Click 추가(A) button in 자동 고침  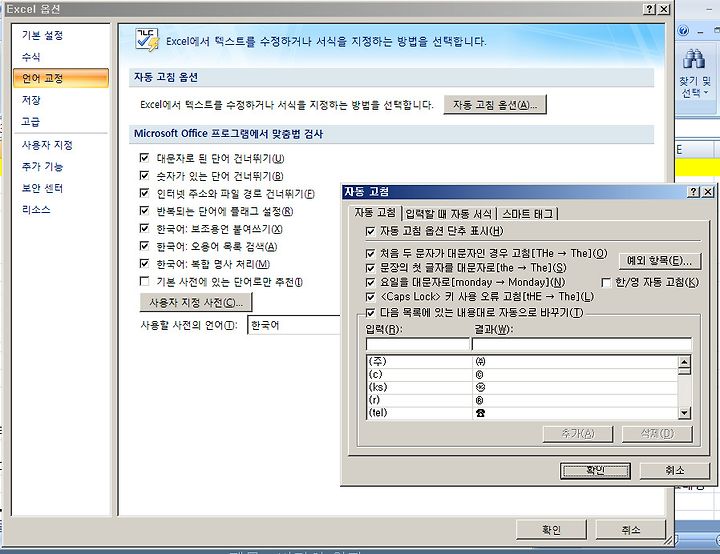[578, 434]
